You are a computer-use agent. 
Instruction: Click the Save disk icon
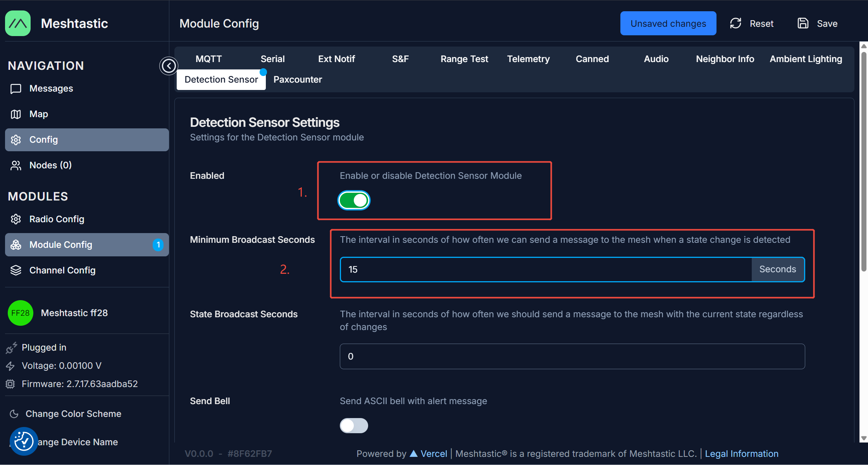pos(803,24)
